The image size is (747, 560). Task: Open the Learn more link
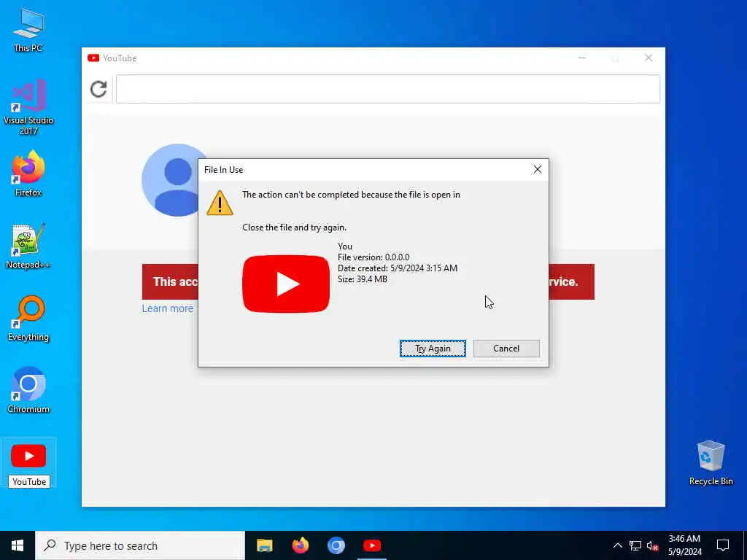[x=168, y=308]
